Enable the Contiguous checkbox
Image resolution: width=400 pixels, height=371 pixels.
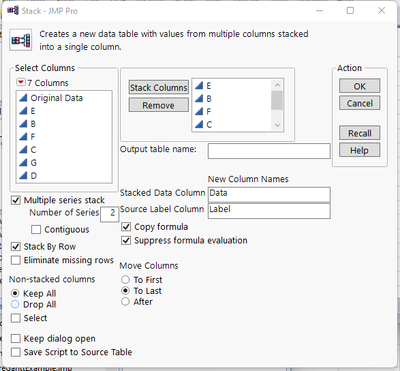point(36,230)
